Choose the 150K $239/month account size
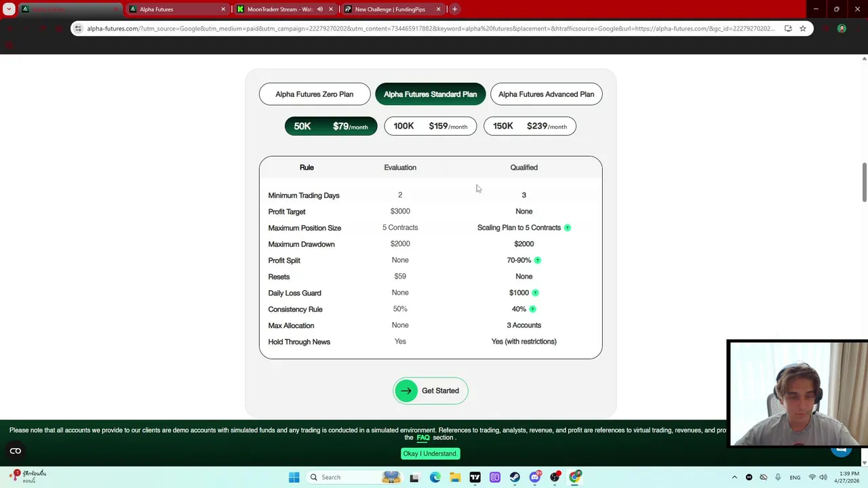 (x=530, y=126)
